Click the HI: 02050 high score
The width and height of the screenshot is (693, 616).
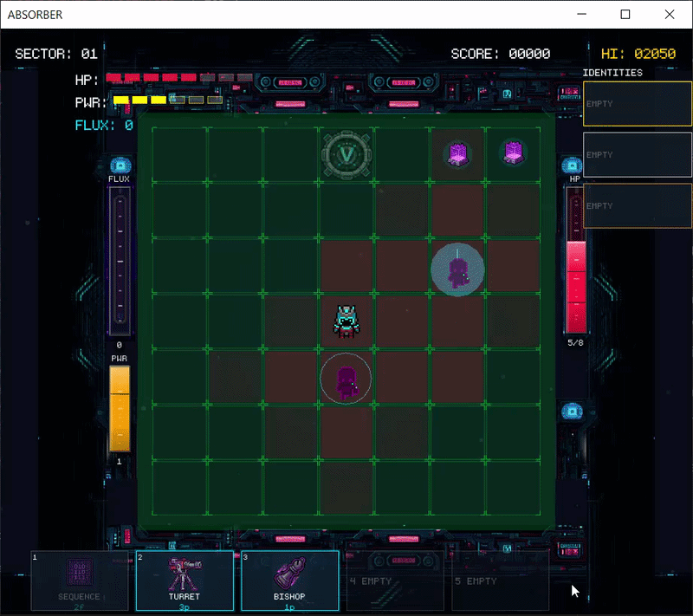coord(638,54)
